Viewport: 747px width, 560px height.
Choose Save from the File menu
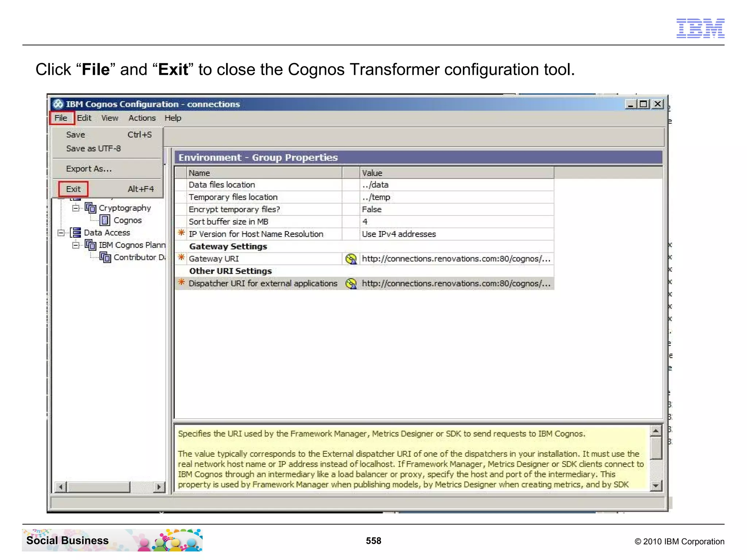(108, 135)
